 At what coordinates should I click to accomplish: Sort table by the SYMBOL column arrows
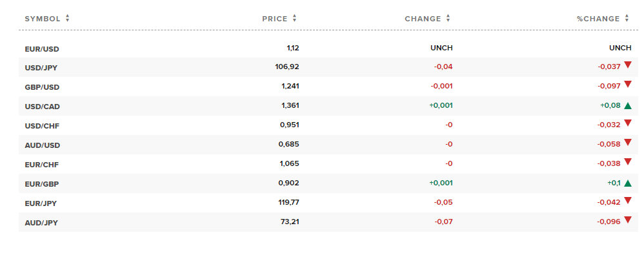point(67,19)
